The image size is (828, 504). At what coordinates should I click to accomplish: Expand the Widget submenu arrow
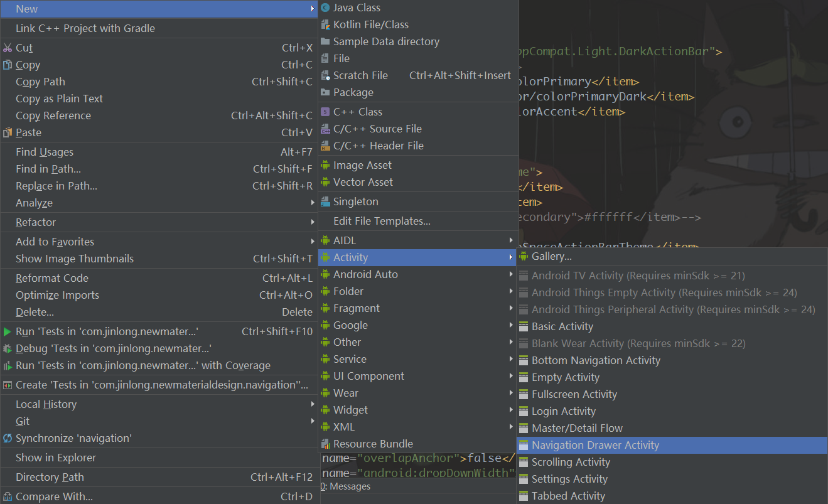coord(511,410)
